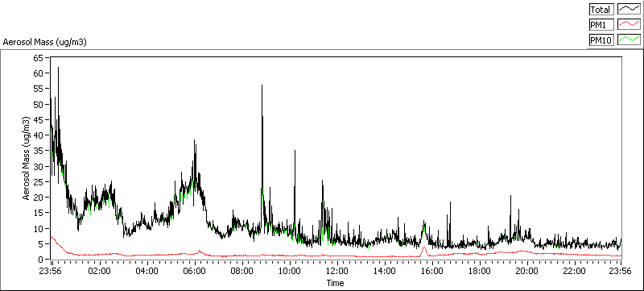Click the Total legend label

[601, 10]
